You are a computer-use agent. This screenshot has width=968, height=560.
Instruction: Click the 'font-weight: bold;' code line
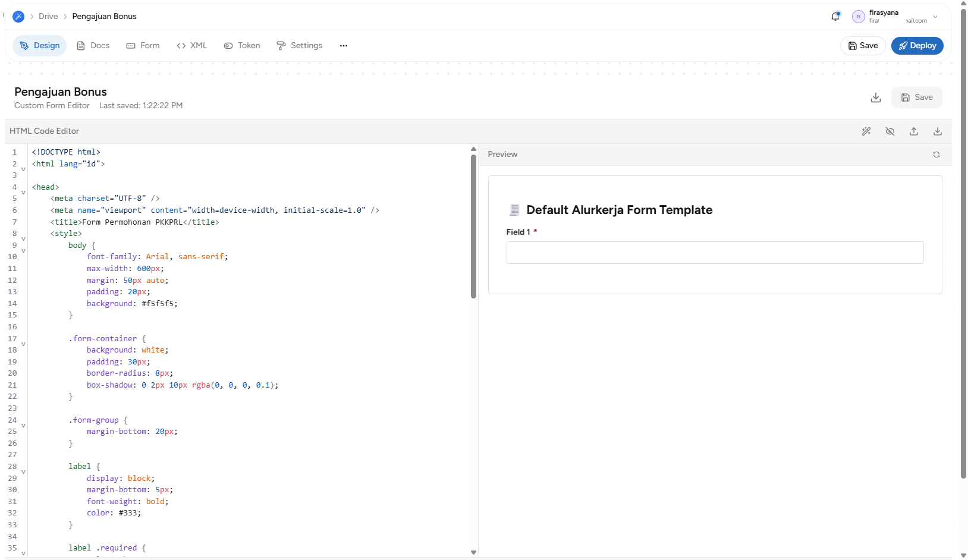[128, 502]
